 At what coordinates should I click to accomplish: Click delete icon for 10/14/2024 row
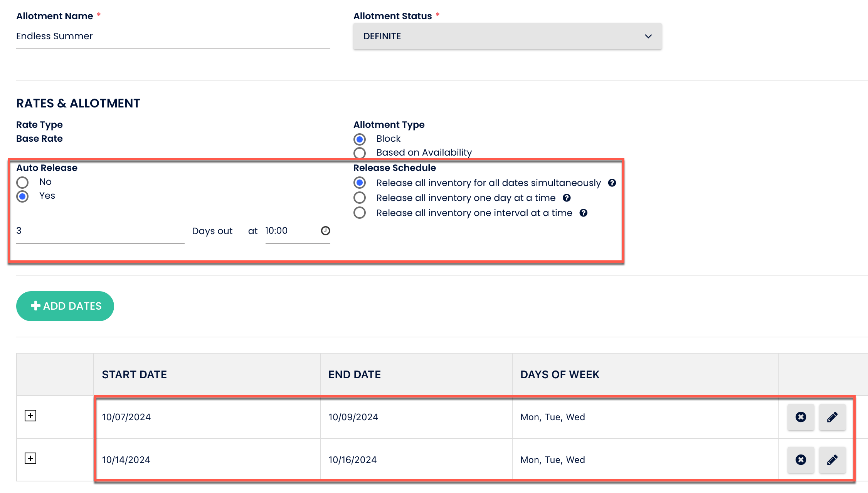801,459
